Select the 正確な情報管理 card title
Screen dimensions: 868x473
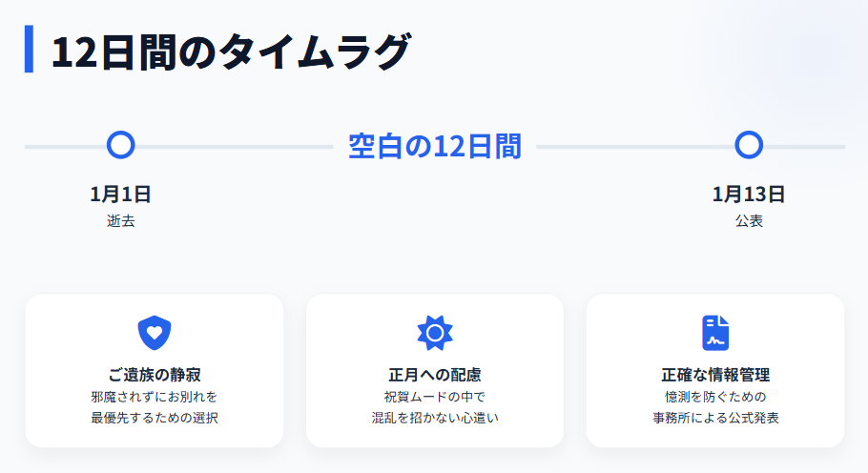[x=715, y=375]
